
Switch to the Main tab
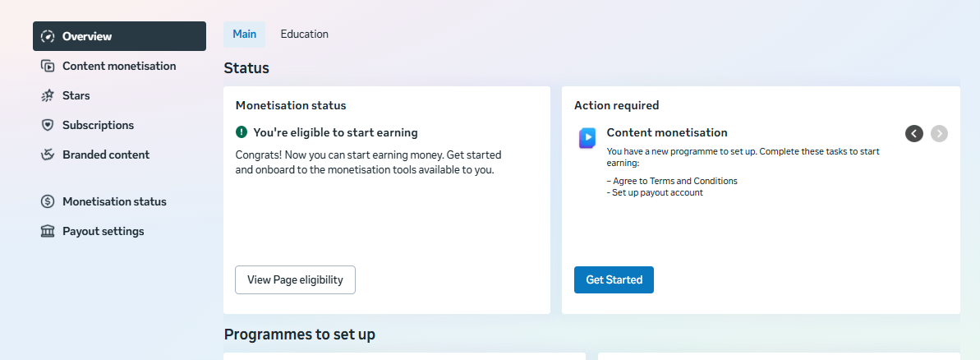[244, 34]
